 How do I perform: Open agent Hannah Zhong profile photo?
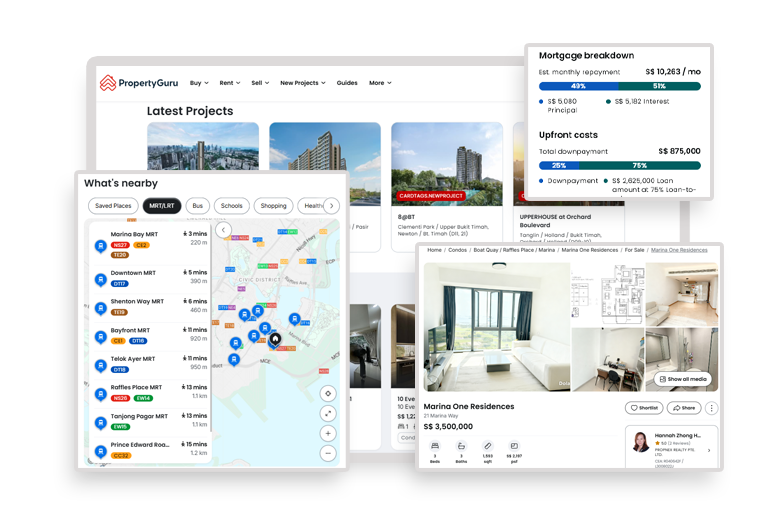coord(640,442)
